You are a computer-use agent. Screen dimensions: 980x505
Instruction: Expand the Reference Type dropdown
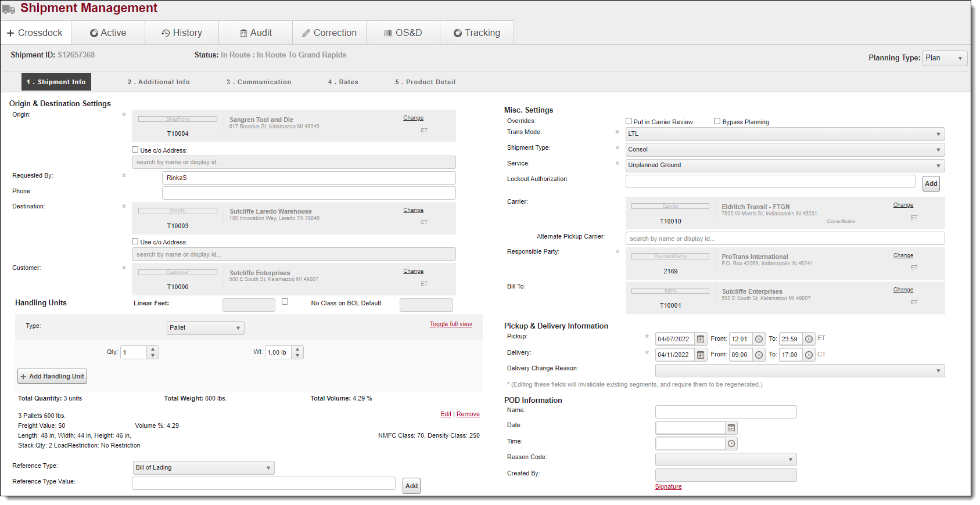coord(203,468)
